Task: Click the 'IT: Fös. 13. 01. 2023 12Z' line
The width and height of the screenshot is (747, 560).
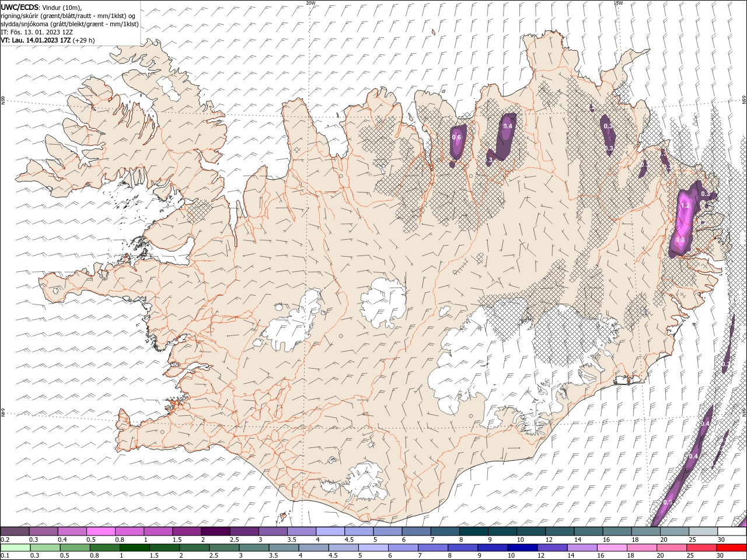Action: 37,32
